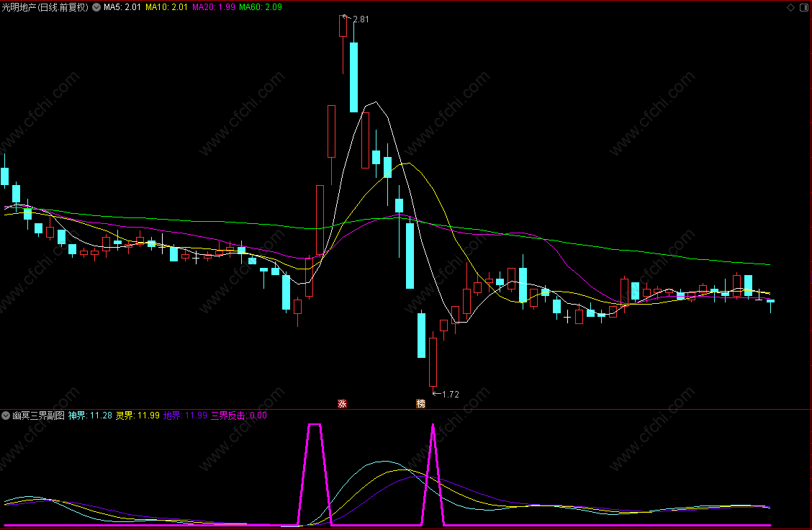The image size is (812, 530).
Task: Select the MA5: 2.01 legend label
Action: (122, 7)
